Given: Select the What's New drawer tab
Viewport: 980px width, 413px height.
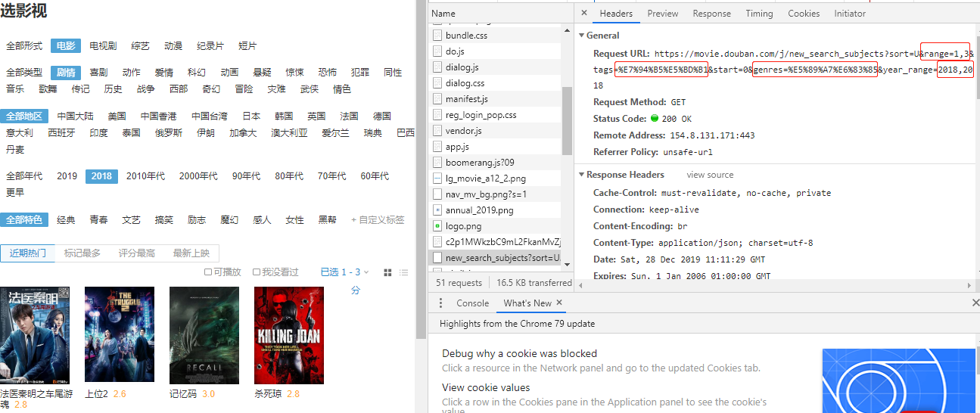Looking at the screenshot, I should tap(527, 303).
